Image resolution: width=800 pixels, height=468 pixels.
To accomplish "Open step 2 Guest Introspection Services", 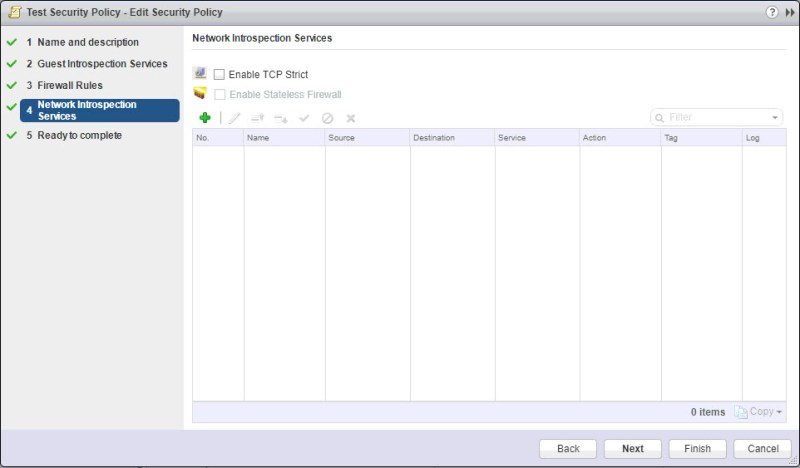I will tap(101, 64).
